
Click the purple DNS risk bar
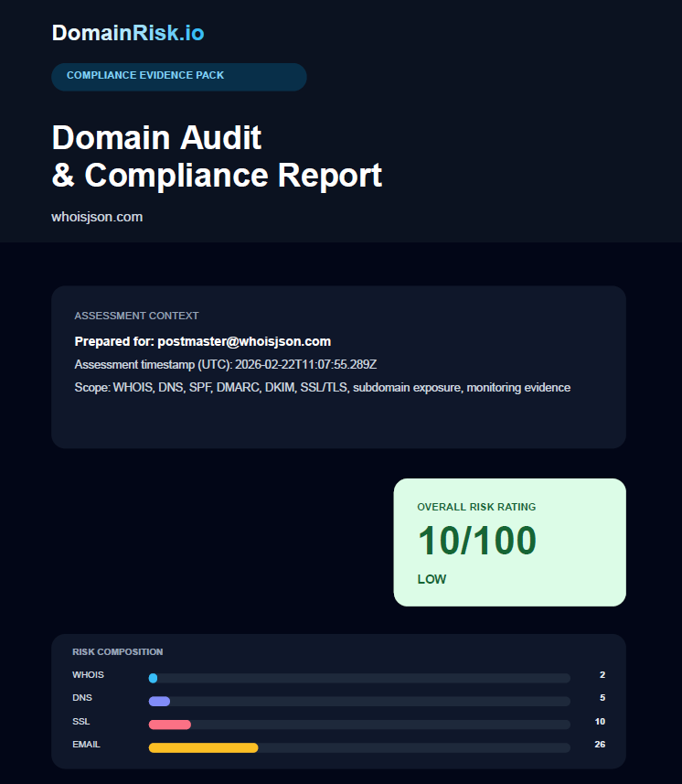click(159, 702)
